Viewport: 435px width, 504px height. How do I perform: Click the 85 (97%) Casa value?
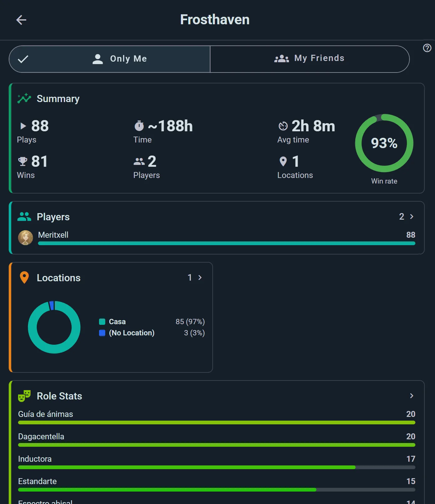point(190,322)
